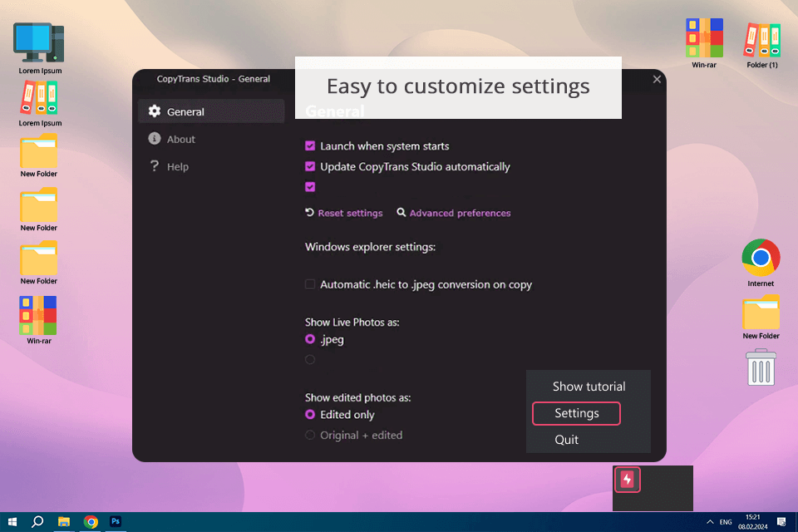This screenshot has height=532, width=798.
Task: Open Advanced preferences link
Action: tap(460, 214)
